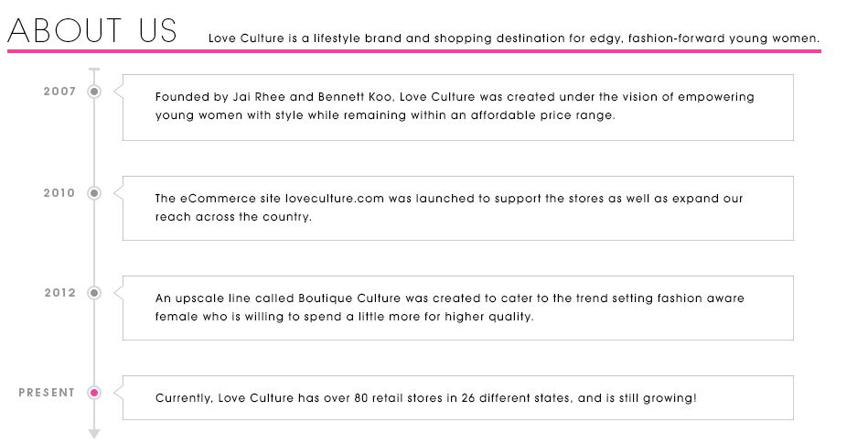
Task: Click the top cap of the timeline
Action: click(x=93, y=69)
